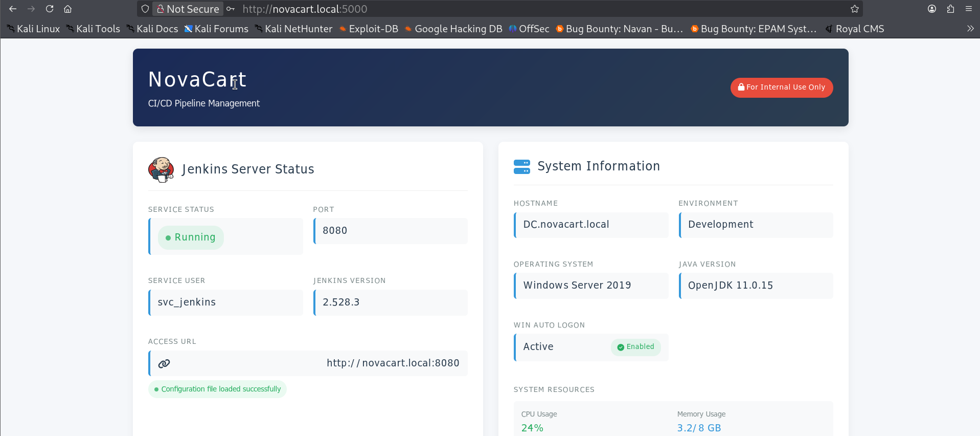Click the chain link icon in Access URL
The image size is (980, 436).
pyautogui.click(x=164, y=364)
